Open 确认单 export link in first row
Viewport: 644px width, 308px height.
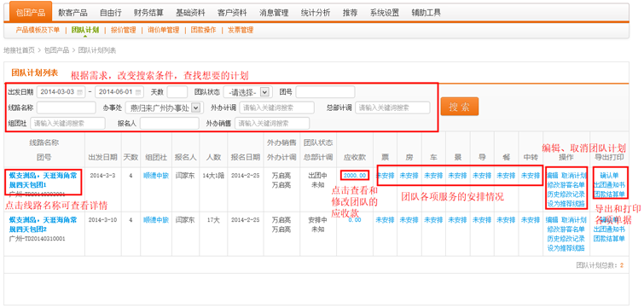click(x=609, y=176)
